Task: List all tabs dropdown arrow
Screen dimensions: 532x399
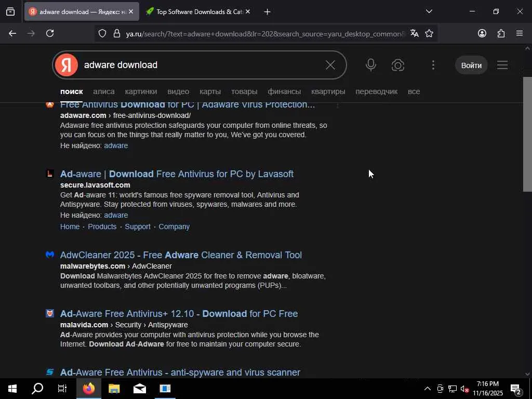Action: [429, 11]
